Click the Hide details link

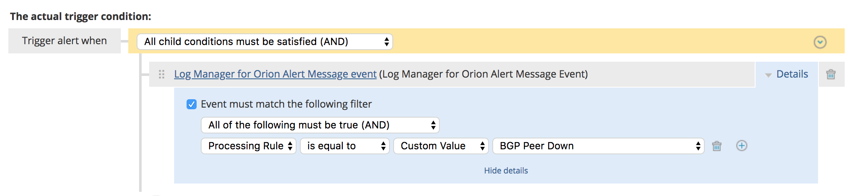point(506,171)
